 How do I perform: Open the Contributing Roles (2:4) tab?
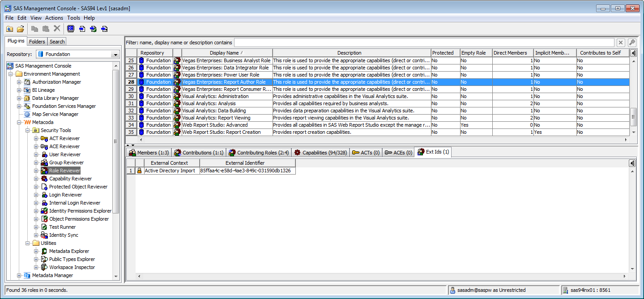coord(259,153)
